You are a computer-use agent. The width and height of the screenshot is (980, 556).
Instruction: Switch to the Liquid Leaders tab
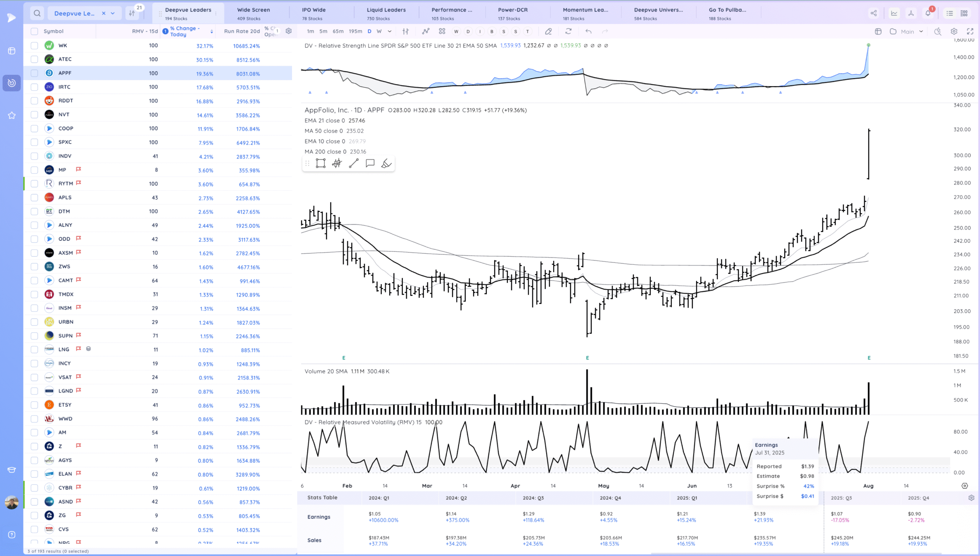click(x=386, y=13)
